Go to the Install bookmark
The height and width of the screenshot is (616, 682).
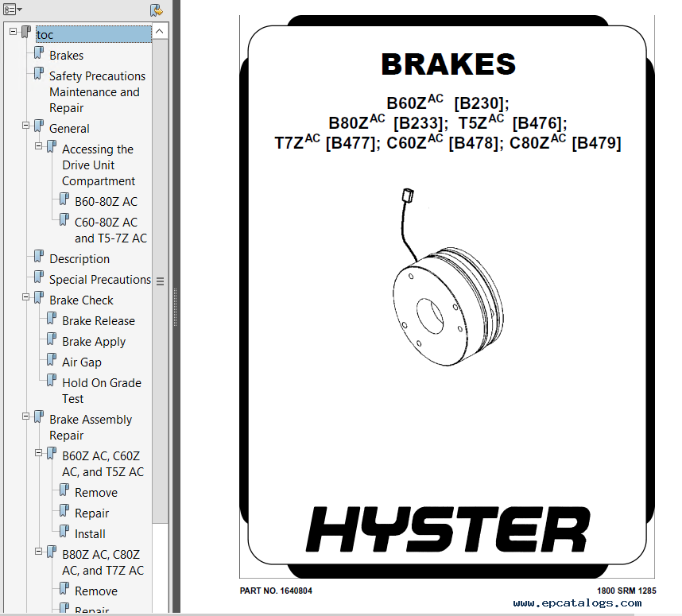click(90, 534)
